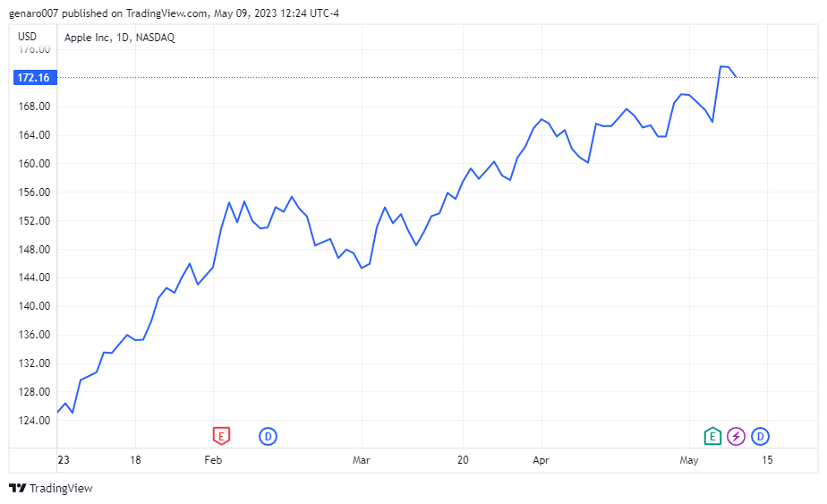Click the Apple Inc, 1D, NASDAQ title
Image resolution: width=827 pixels, height=504 pixels.
pyautogui.click(x=120, y=38)
